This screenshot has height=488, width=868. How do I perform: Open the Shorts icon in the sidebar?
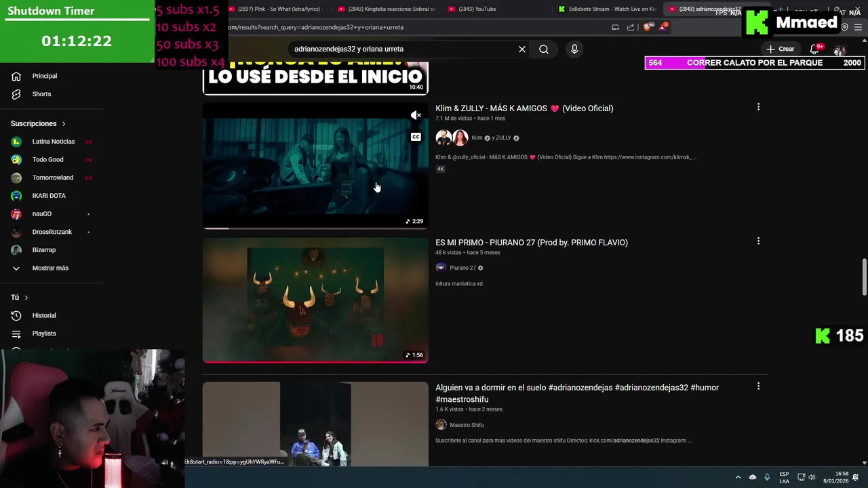pyautogui.click(x=16, y=94)
